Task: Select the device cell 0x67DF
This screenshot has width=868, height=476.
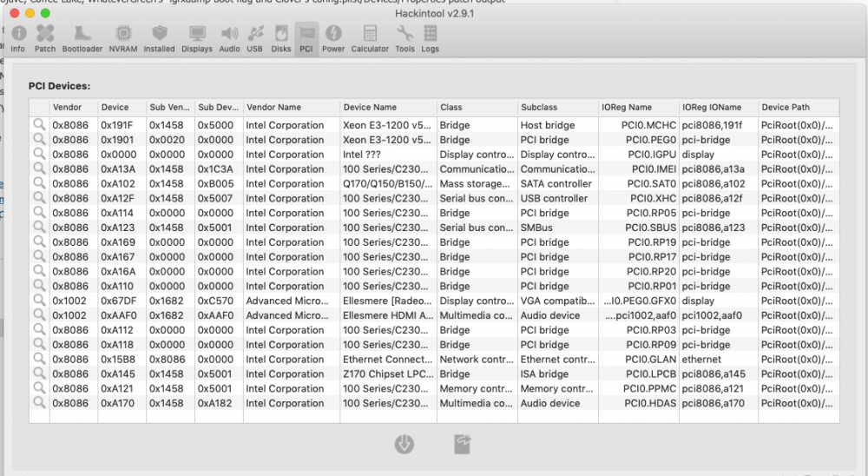Action: tap(118, 301)
